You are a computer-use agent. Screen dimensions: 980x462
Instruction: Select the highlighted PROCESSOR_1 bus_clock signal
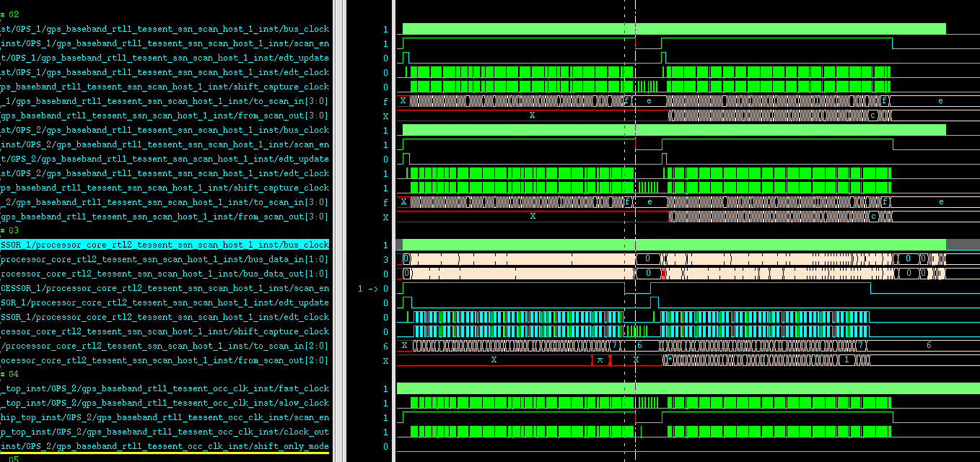pos(165,245)
